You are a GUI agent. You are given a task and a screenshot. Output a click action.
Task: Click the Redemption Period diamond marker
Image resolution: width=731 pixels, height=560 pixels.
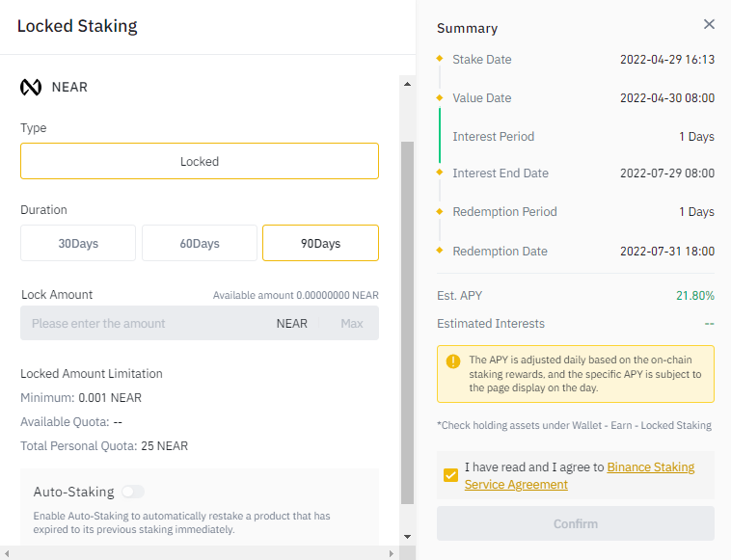tap(439, 211)
